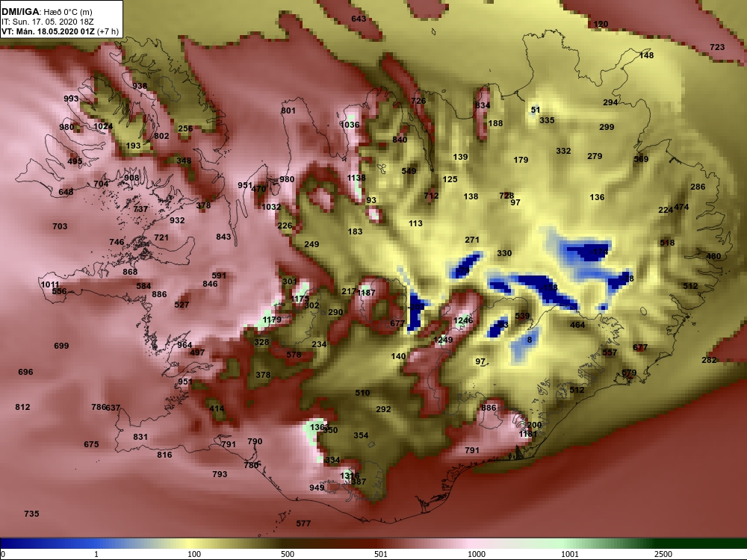Click the DMI/IGA Hæð 0°C title text
Viewport: 747px width, 560px height.
(x=47, y=12)
